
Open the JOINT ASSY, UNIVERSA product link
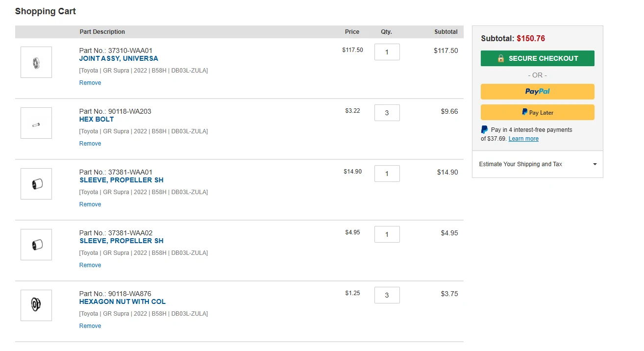pyautogui.click(x=119, y=58)
